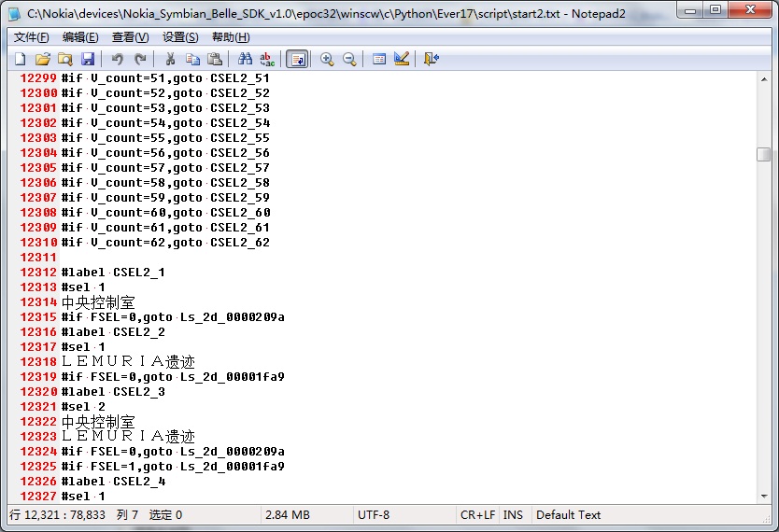
Task: Open the 编辑(E) menu
Action: (80, 37)
